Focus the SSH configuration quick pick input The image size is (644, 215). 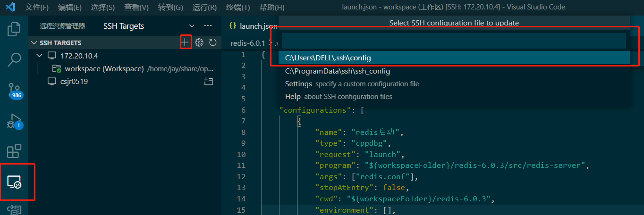click(x=454, y=41)
